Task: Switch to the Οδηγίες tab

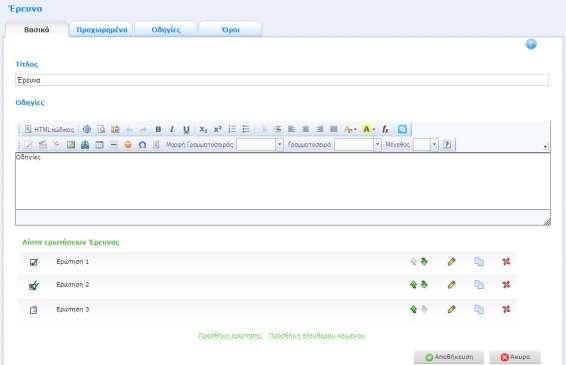Action: point(166,30)
